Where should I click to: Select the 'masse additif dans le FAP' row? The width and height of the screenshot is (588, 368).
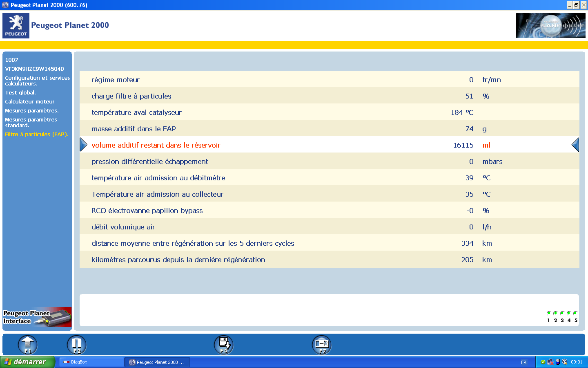330,128
